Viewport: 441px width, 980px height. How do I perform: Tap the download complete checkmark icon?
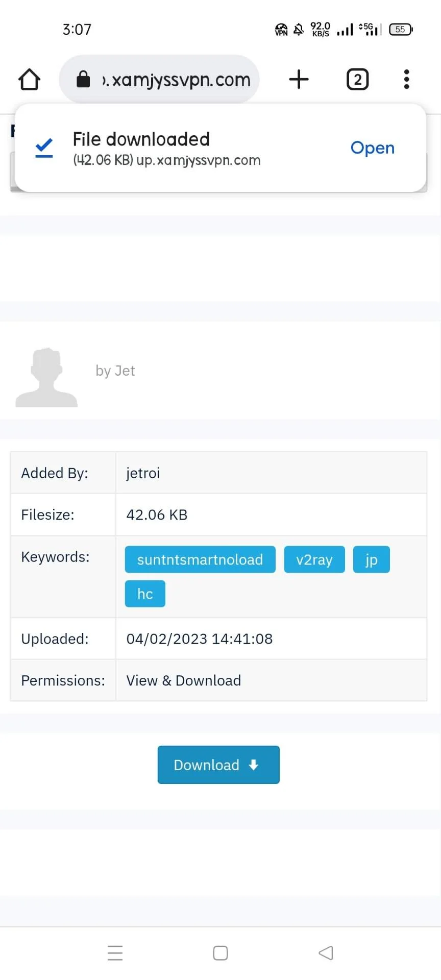[44, 148]
